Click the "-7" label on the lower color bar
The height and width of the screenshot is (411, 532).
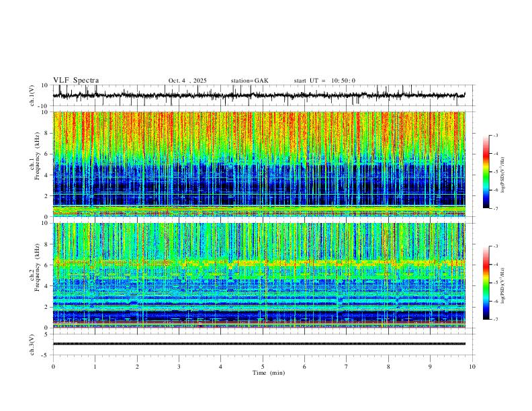pyautogui.click(x=495, y=320)
